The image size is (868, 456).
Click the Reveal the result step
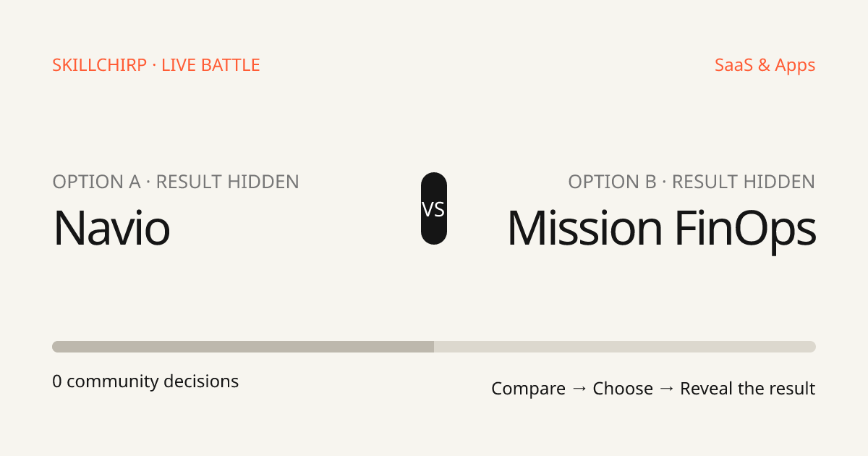(748, 389)
